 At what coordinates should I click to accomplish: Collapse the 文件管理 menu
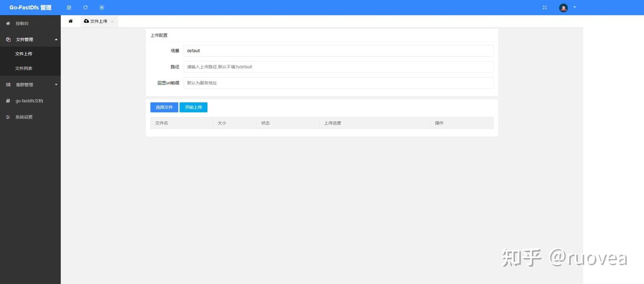[30, 39]
